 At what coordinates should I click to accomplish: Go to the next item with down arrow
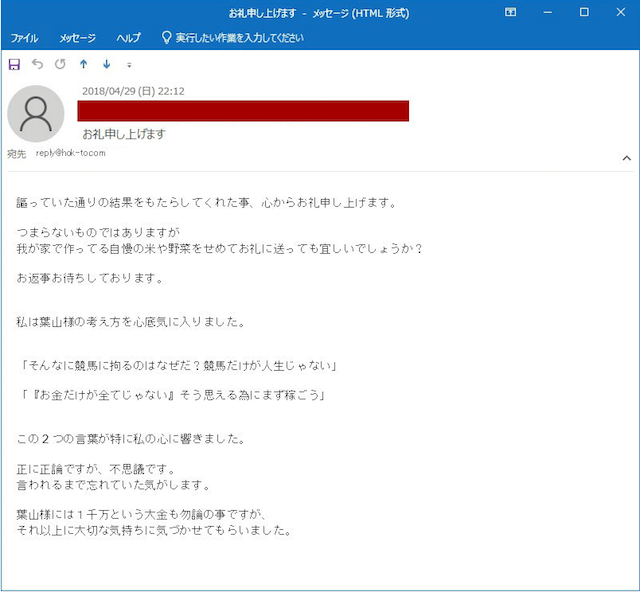107,64
